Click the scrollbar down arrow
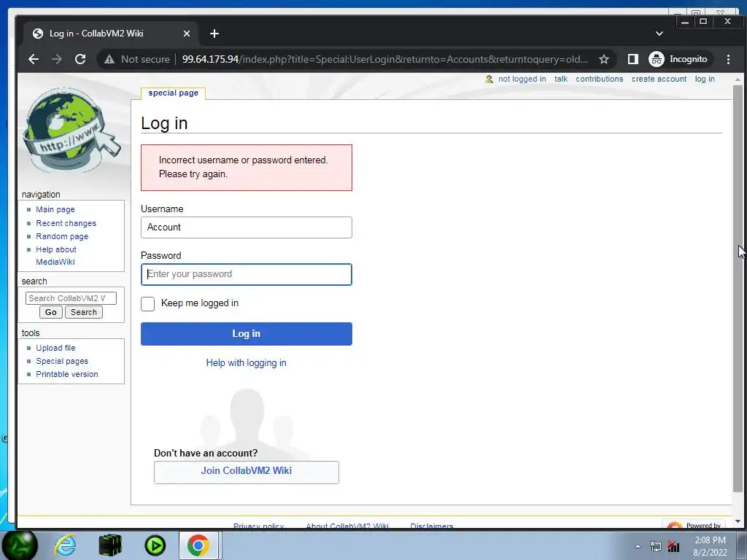The height and width of the screenshot is (560, 747). pyautogui.click(x=738, y=521)
